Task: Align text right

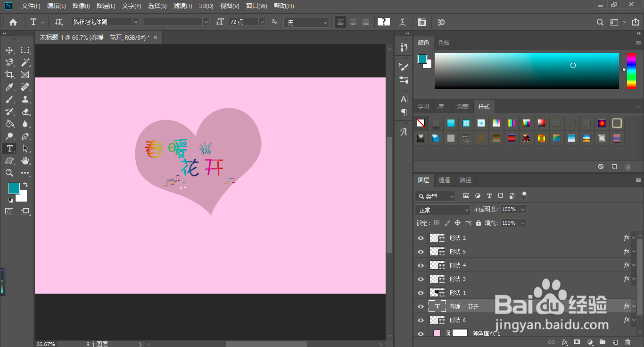Action: [x=365, y=22]
